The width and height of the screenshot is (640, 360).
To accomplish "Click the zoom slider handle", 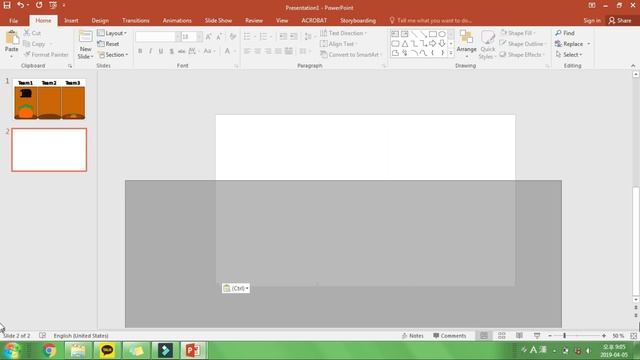I will pos(564,336).
